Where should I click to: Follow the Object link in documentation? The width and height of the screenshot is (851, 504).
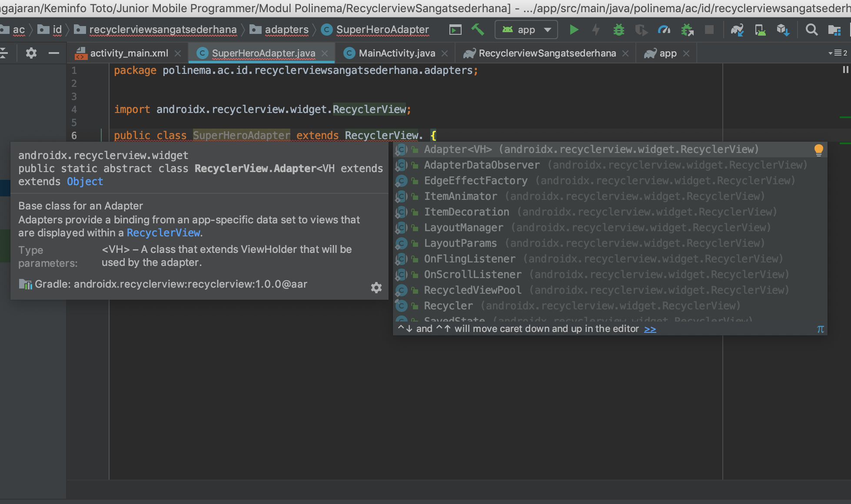coord(85,182)
